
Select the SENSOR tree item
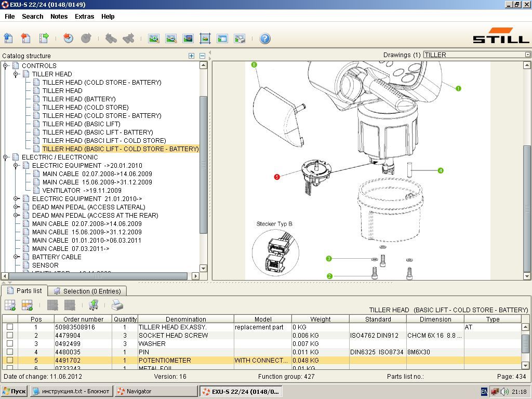point(45,265)
